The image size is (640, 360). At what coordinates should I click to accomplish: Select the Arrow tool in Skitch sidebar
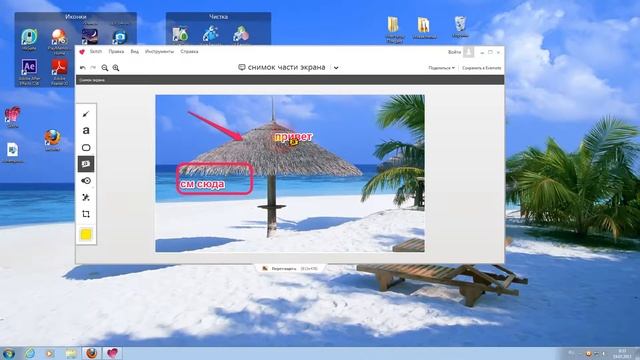point(86,114)
